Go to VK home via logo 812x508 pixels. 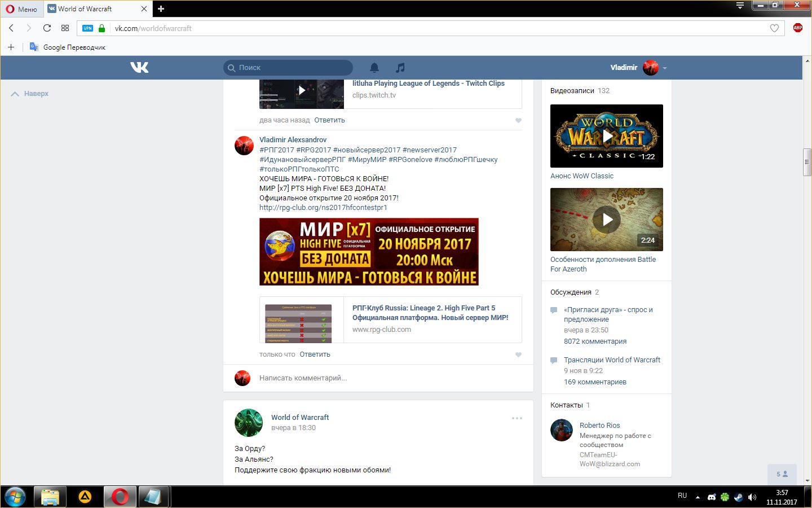coord(139,68)
